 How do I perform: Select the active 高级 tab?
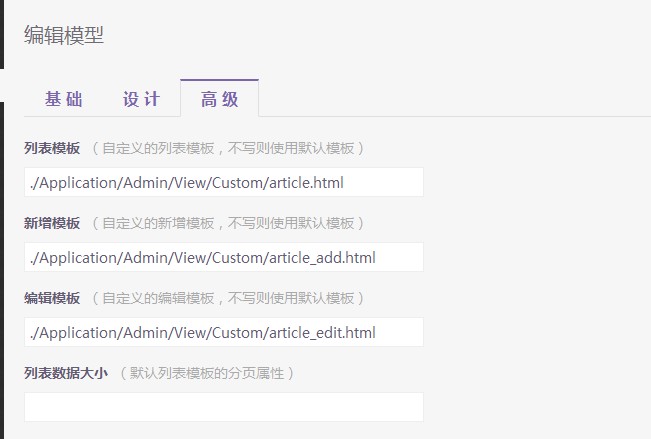(x=219, y=99)
